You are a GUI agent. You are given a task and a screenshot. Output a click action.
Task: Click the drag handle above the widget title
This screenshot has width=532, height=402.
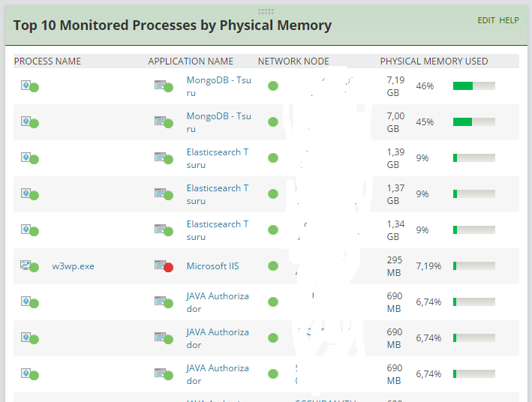tap(266, 11)
